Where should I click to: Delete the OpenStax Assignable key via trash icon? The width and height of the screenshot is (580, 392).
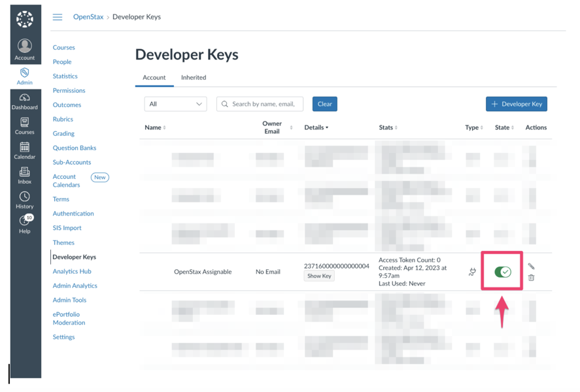(532, 278)
